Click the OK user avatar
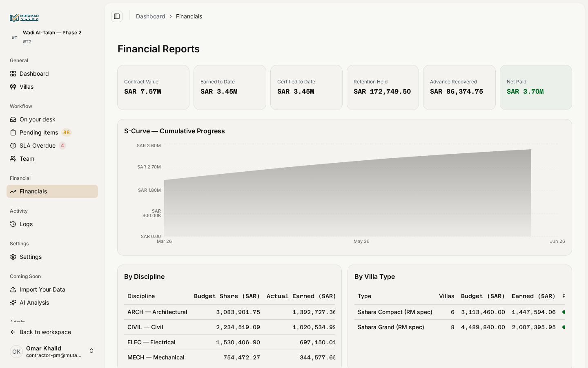588x368 pixels. point(16,352)
